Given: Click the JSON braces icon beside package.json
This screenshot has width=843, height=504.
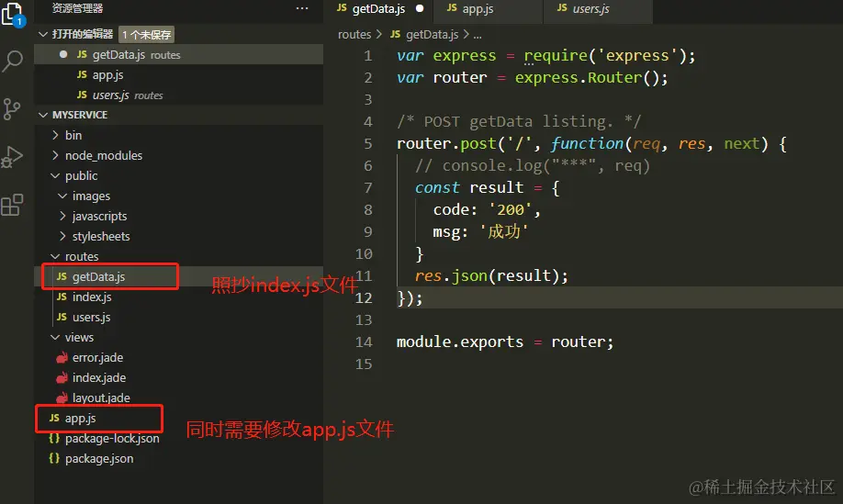Looking at the screenshot, I should [54, 458].
